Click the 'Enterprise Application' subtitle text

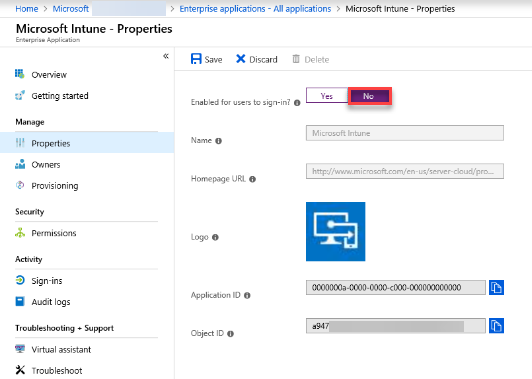click(48, 40)
